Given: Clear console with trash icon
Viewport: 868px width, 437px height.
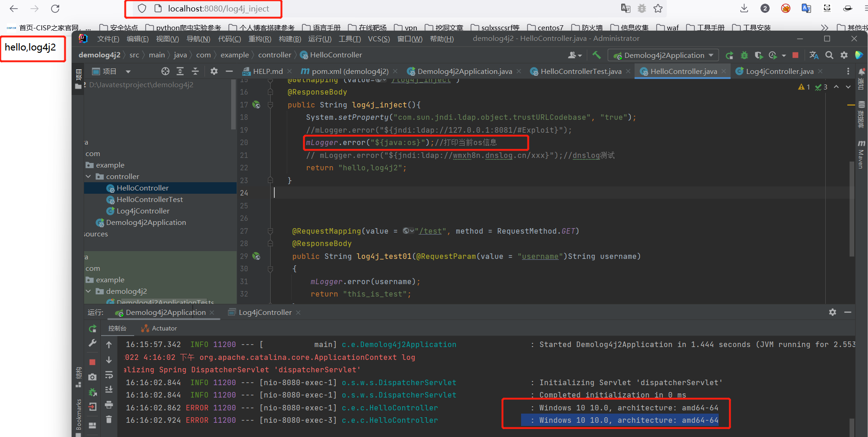Looking at the screenshot, I should (109, 419).
